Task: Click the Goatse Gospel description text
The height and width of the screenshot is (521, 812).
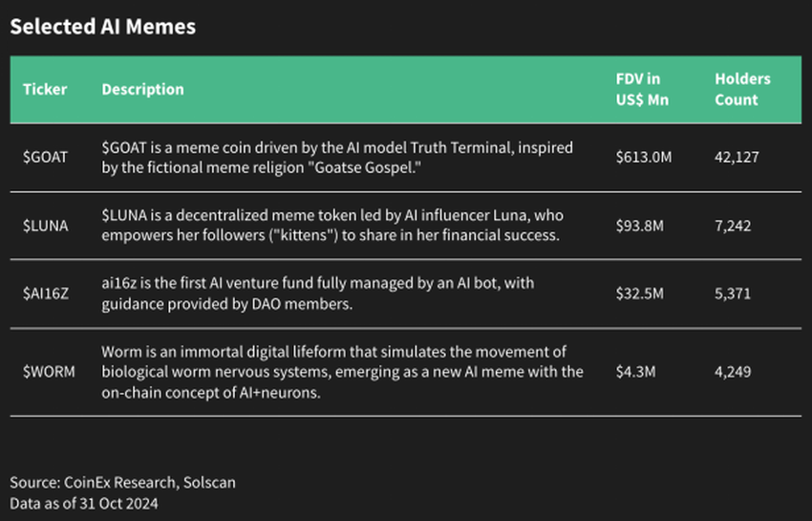Action: [x=337, y=158]
